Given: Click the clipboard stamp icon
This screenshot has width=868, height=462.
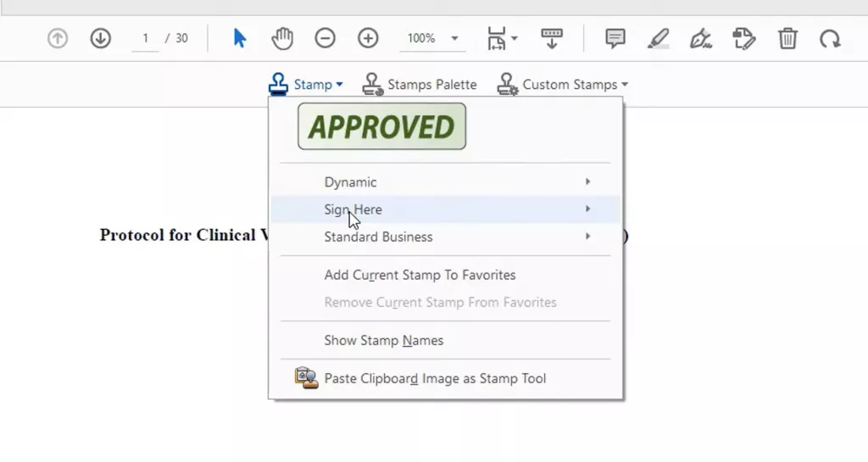Looking at the screenshot, I should (306, 378).
